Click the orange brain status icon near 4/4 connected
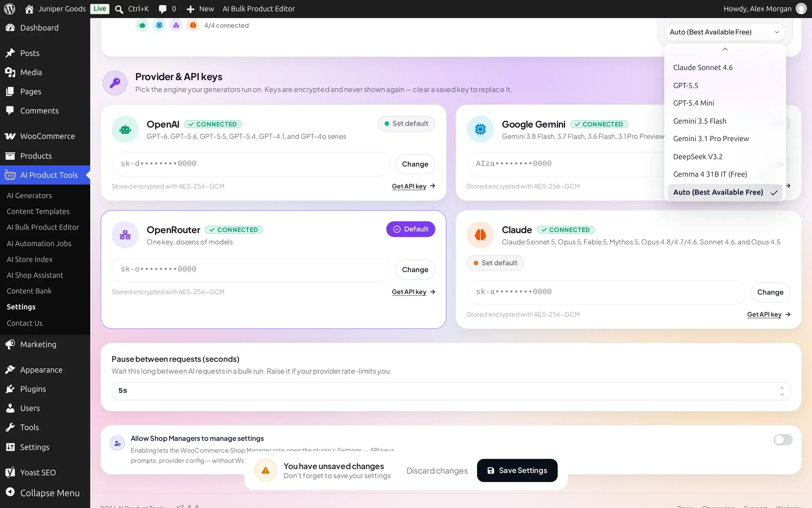This screenshot has width=812, height=508. point(193,25)
